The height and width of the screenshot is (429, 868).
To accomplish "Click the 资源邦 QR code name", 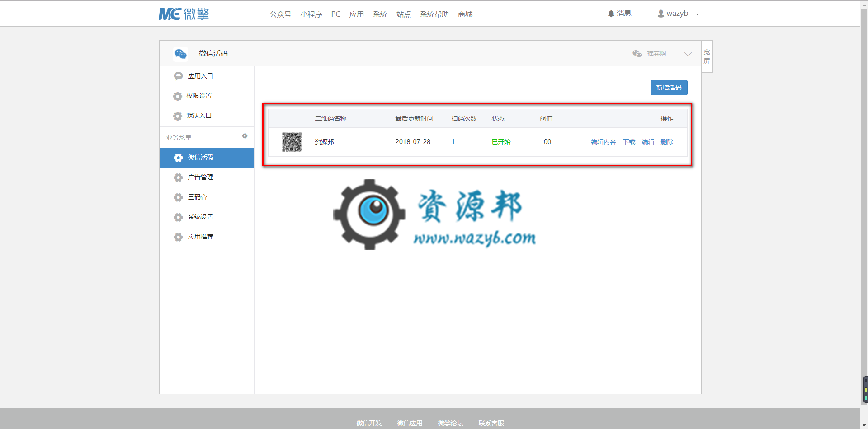I will coord(324,142).
